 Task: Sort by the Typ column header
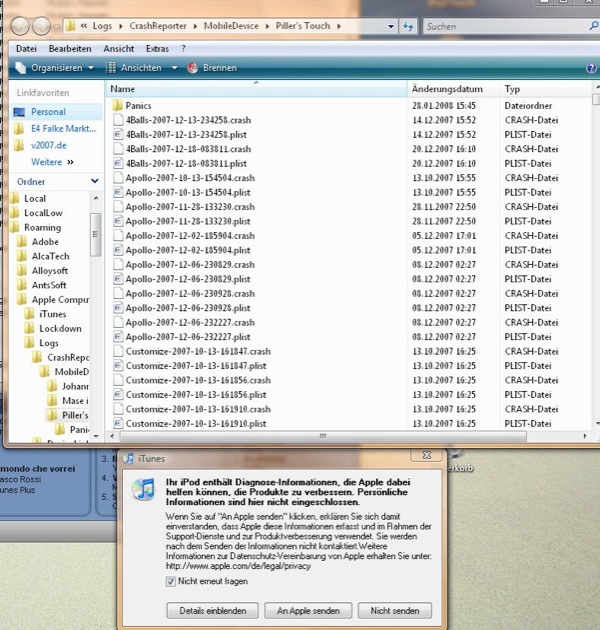(545, 89)
